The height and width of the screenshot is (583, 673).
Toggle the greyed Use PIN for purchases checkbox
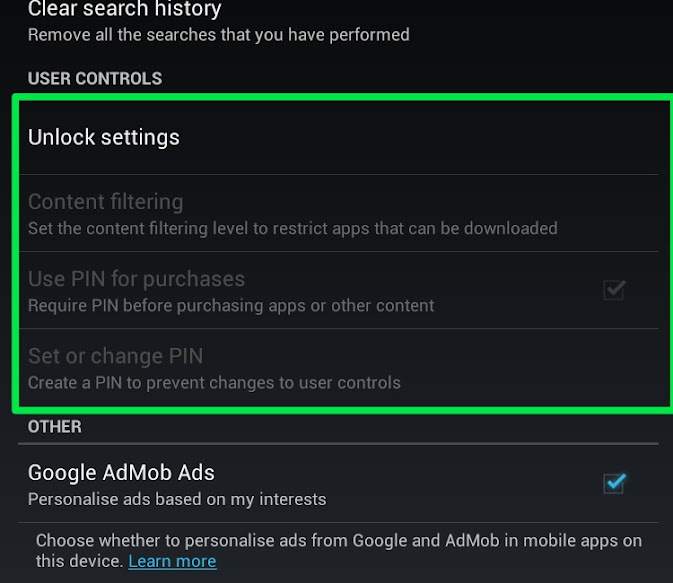(x=614, y=290)
